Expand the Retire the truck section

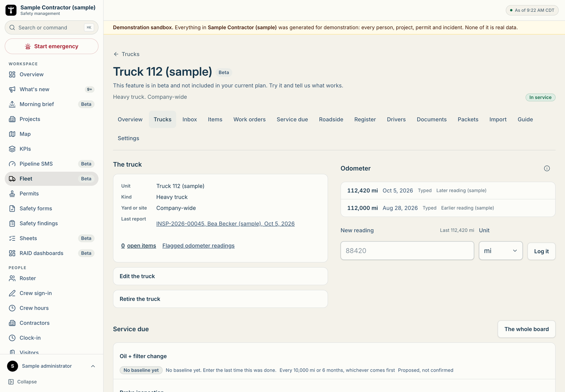click(221, 299)
